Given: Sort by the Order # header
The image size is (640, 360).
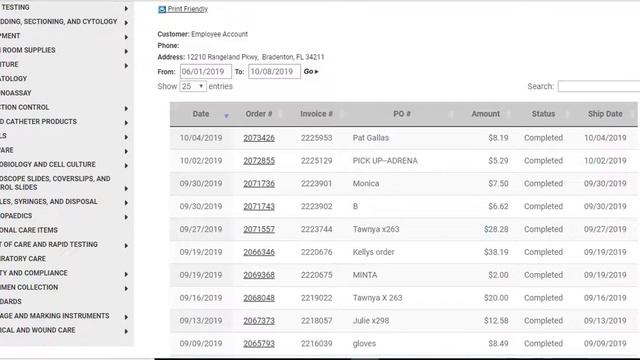Looking at the screenshot, I should point(259,114).
